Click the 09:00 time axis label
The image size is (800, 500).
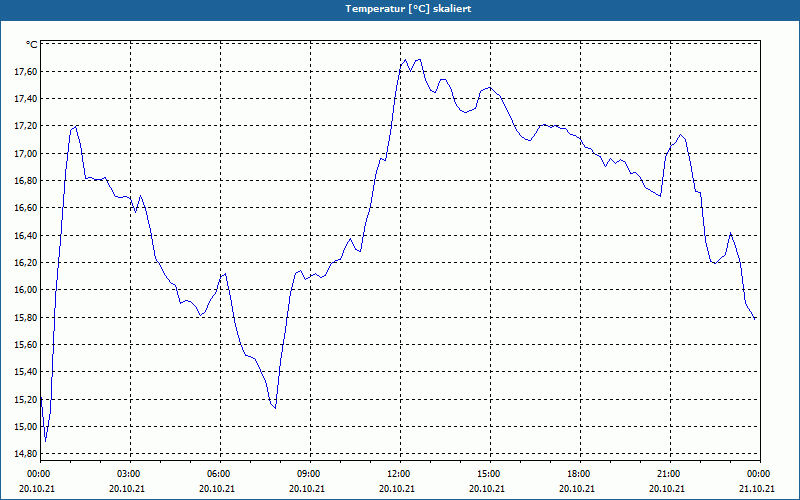tap(310, 474)
